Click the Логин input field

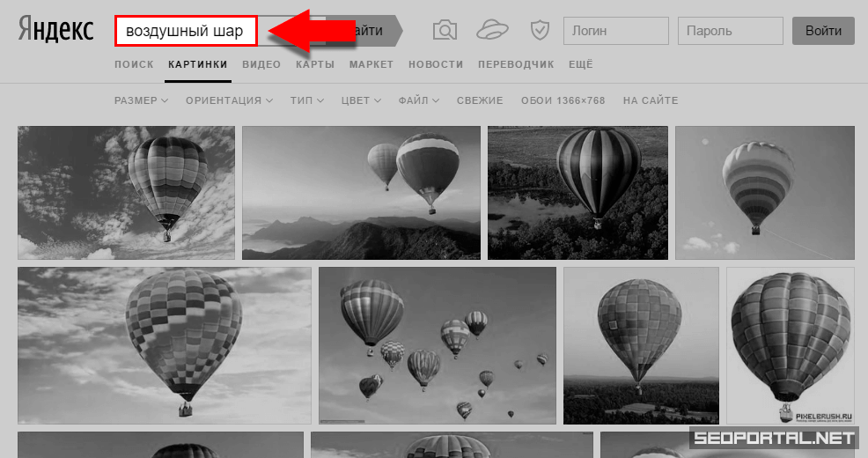tap(615, 32)
